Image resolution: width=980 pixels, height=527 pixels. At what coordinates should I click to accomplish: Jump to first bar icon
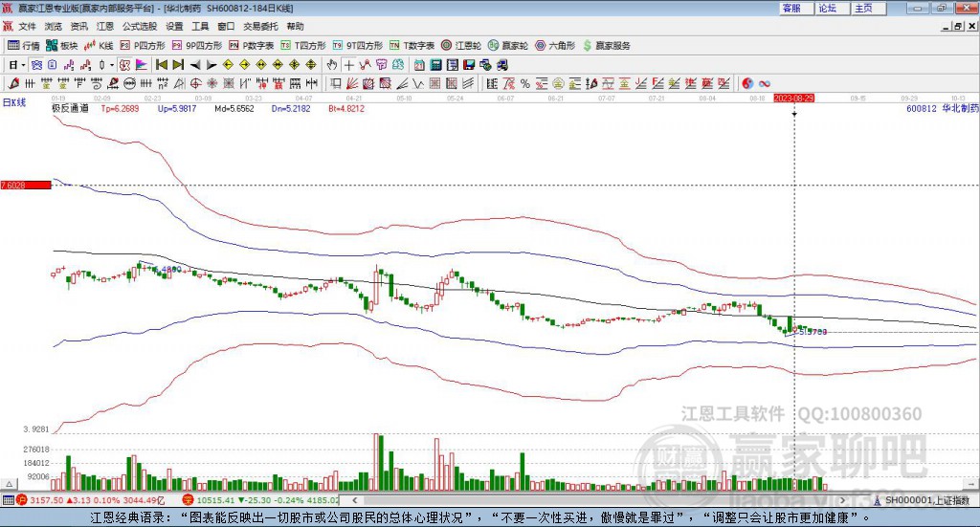161,65
